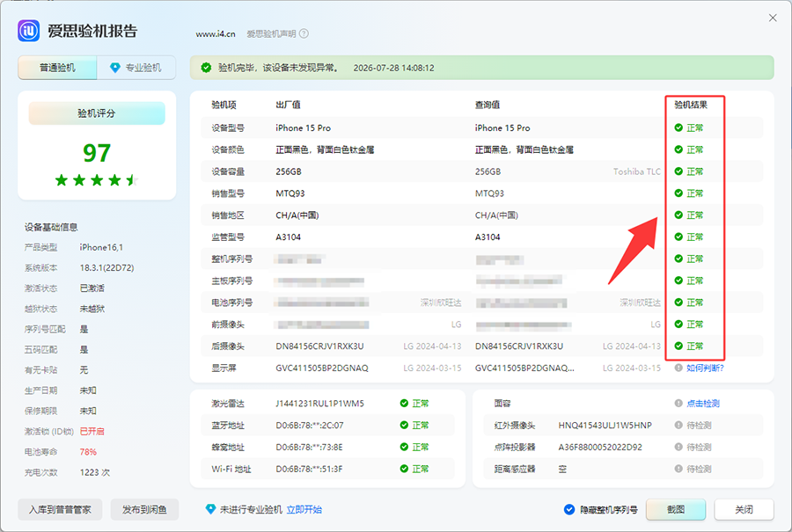792x532 pixels.
Task: Click the 入库到普普管家 button
Action: click(60, 510)
